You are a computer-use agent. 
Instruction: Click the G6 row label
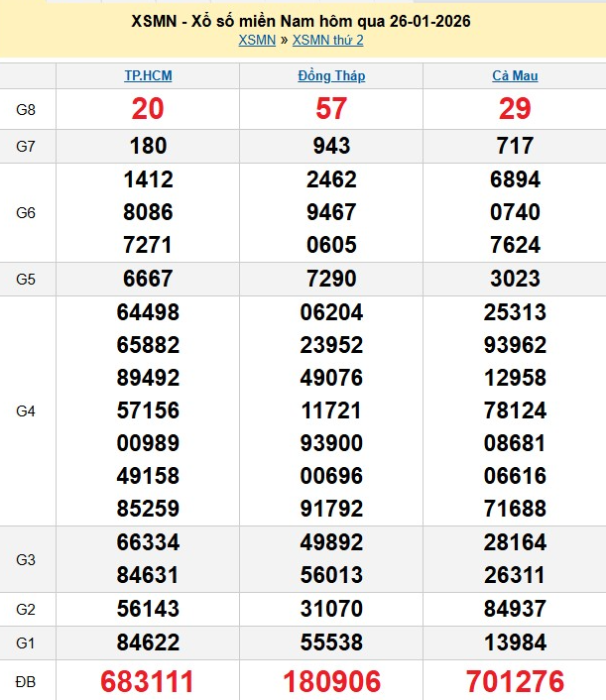click(27, 212)
